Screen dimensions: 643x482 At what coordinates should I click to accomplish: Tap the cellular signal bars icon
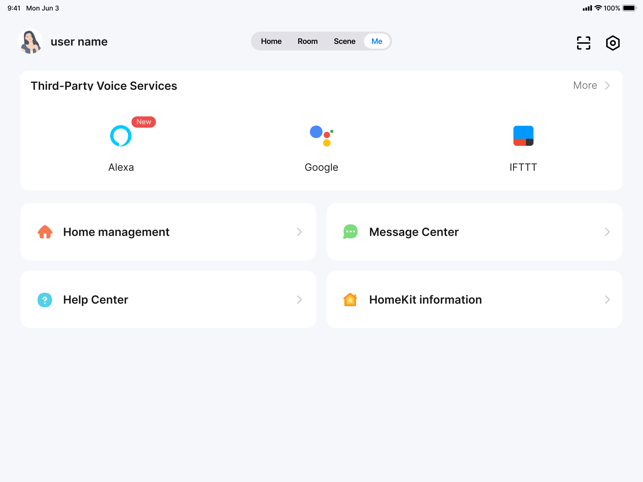click(587, 8)
